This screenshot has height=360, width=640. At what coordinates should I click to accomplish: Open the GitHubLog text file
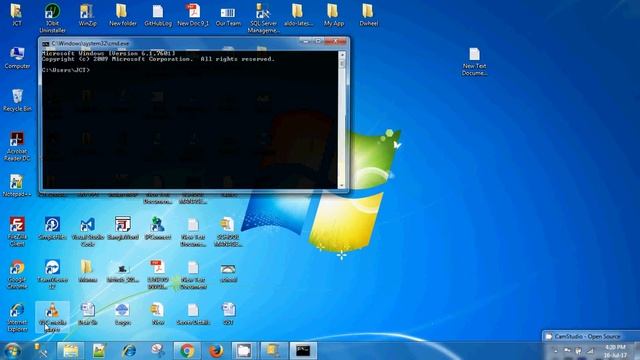158,15
